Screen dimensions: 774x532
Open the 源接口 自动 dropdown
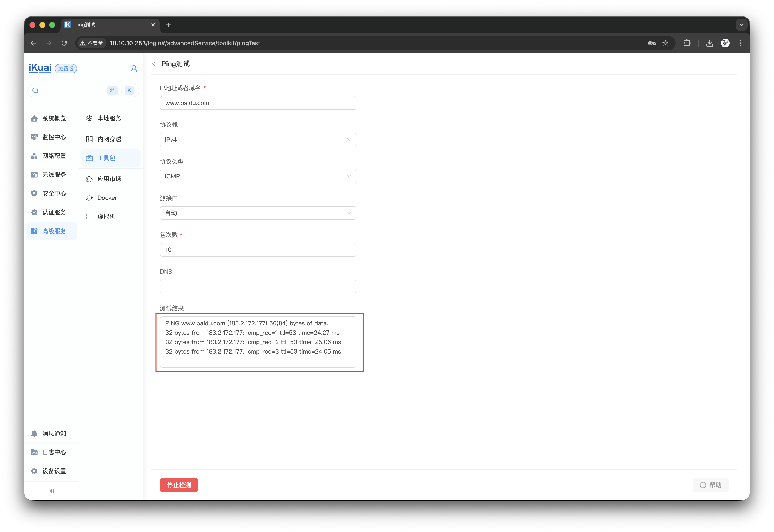click(258, 213)
